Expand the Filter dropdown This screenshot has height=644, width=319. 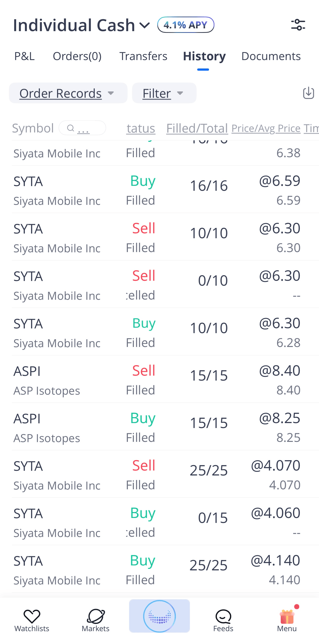pos(164,93)
